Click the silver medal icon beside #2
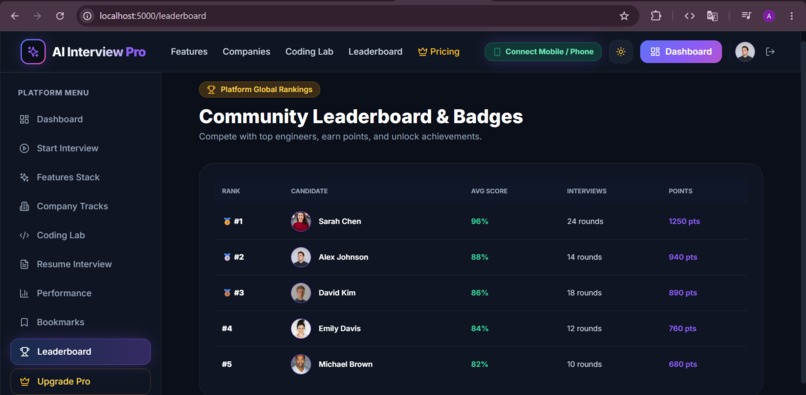 227,257
